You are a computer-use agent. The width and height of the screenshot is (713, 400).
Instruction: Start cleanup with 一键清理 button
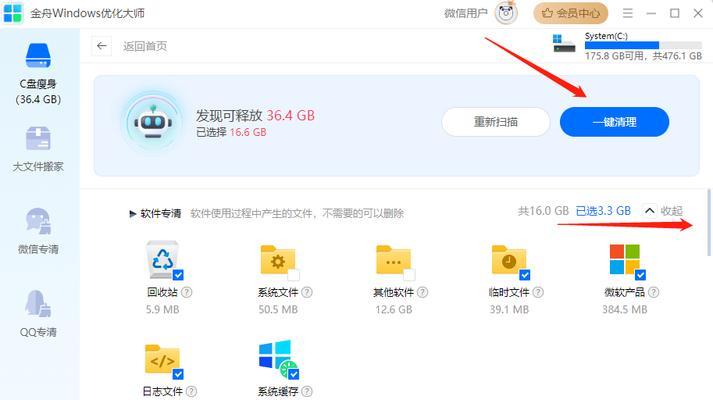pyautogui.click(x=614, y=122)
